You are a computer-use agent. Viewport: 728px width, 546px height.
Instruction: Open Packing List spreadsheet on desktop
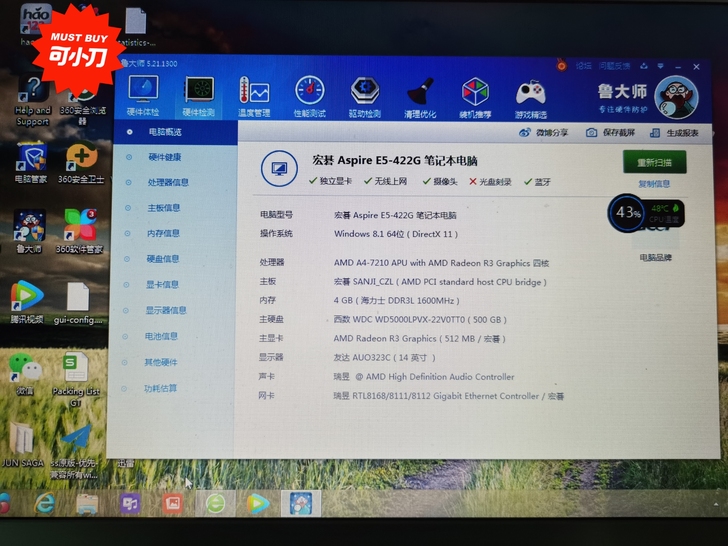tap(76, 379)
